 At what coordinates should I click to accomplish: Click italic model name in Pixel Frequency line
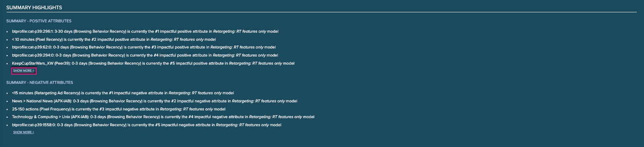tap(187, 109)
